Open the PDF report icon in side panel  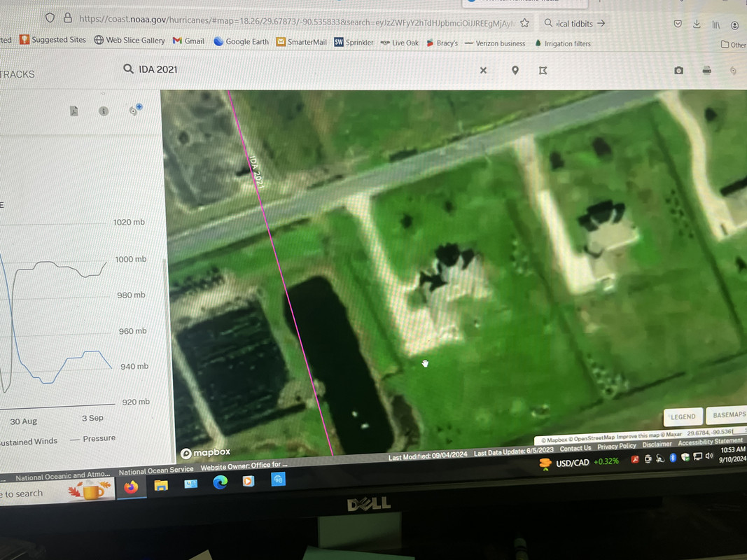[74, 111]
